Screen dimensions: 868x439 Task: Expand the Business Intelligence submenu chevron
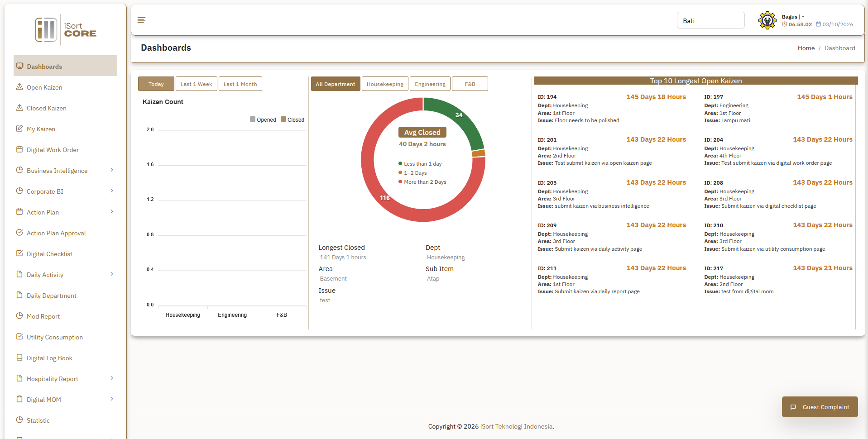[112, 170]
